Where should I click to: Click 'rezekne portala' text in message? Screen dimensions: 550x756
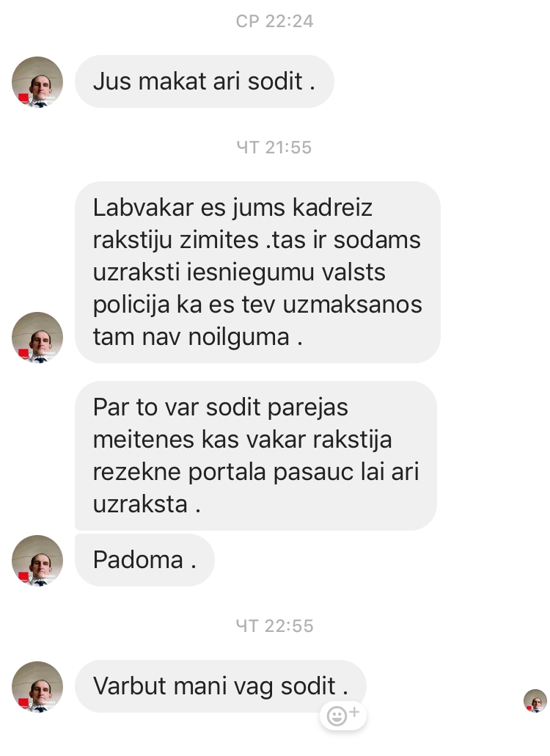click(180, 472)
